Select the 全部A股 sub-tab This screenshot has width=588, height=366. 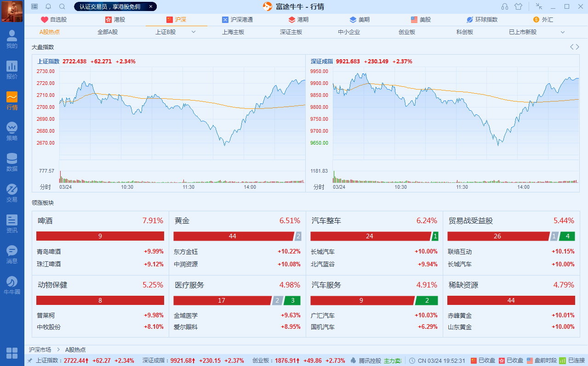tap(108, 32)
